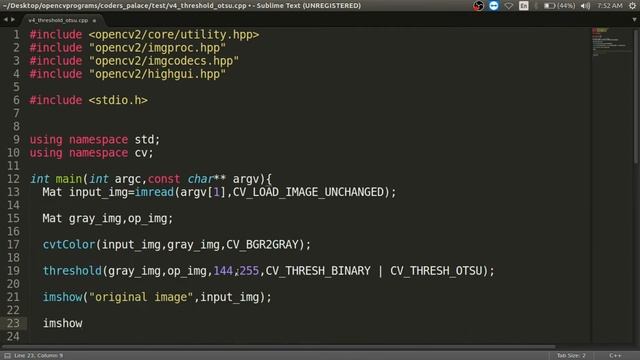Go to next tab with right arrow
The image size is (640, 360).
pos(13,20)
